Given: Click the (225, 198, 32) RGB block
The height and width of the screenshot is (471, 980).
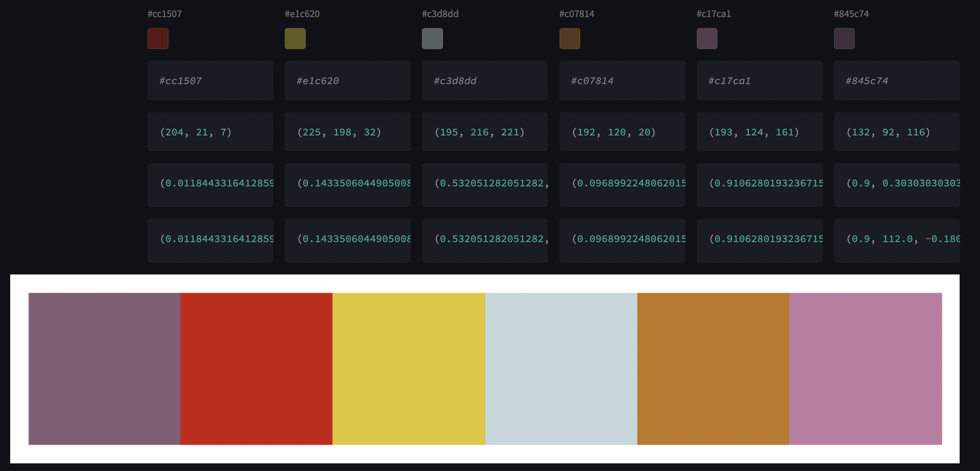Looking at the screenshot, I should pyautogui.click(x=347, y=132).
